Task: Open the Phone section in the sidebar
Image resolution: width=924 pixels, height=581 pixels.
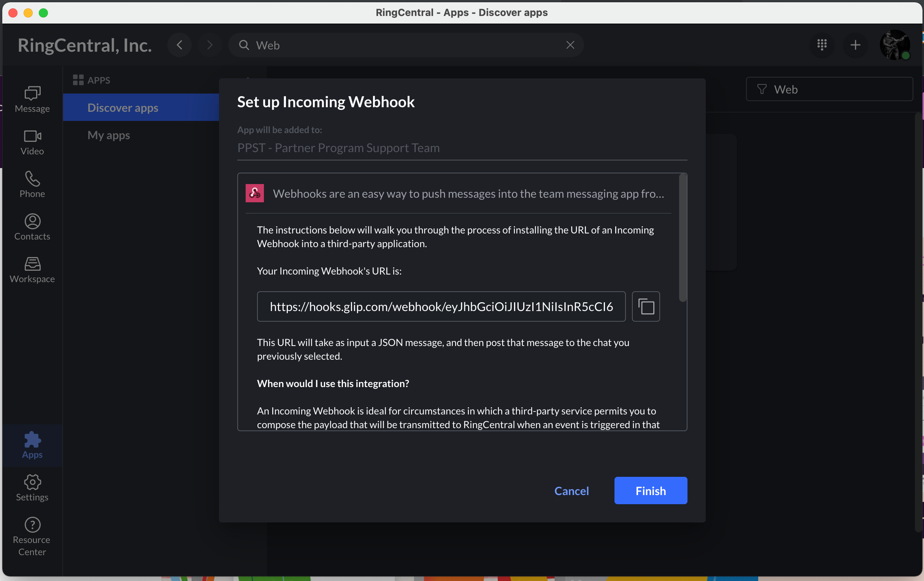Action: (32, 184)
